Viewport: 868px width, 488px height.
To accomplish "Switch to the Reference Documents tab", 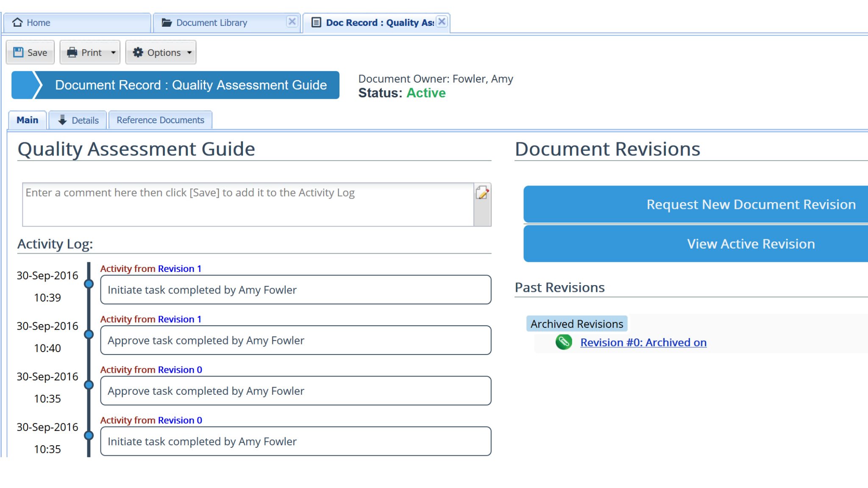I will point(160,120).
